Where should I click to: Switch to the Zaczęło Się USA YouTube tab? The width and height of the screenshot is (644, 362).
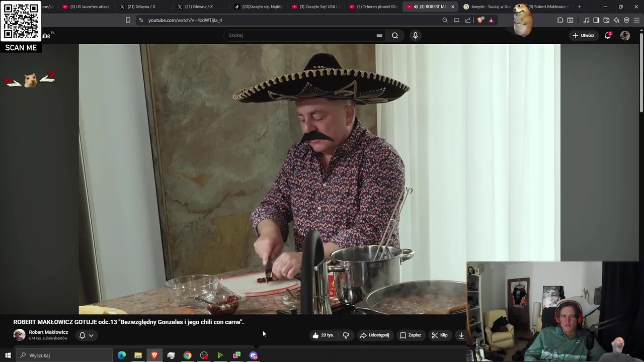pos(316,7)
